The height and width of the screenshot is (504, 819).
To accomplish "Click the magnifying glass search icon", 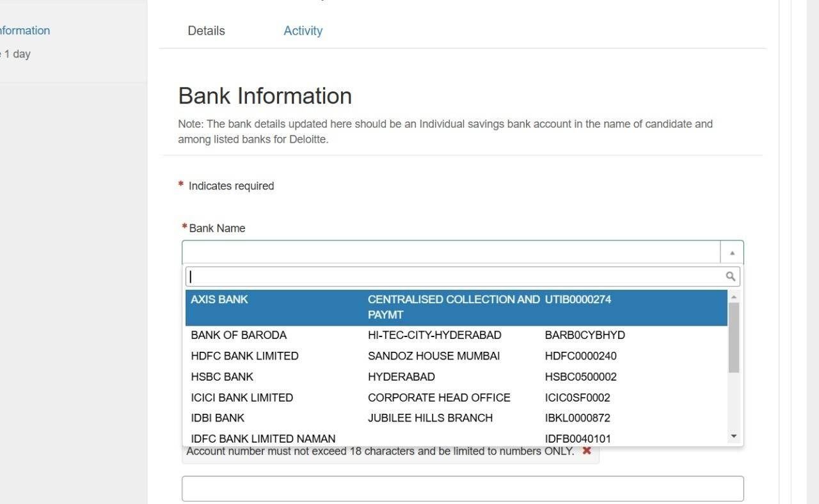I will [x=731, y=276].
